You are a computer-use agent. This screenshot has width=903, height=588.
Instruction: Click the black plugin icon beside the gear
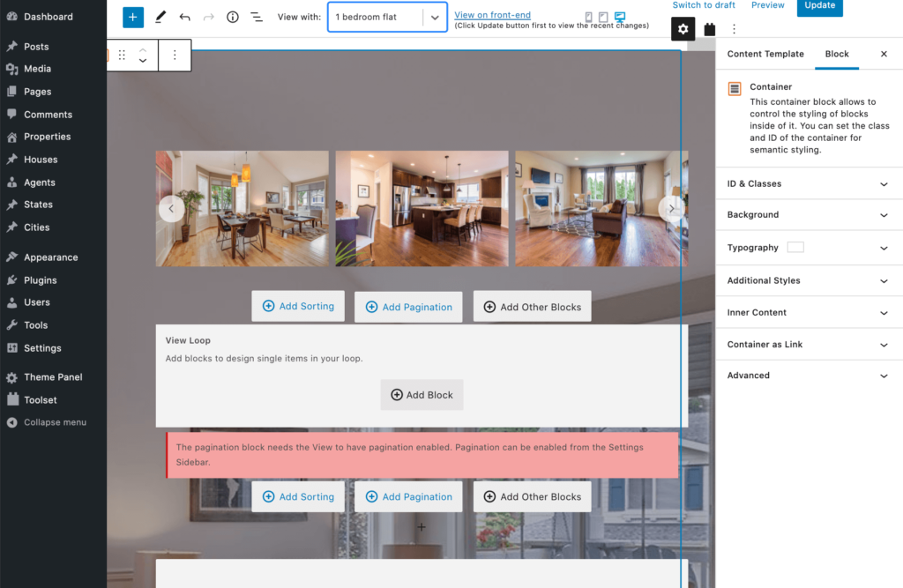(x=710, y=29)
